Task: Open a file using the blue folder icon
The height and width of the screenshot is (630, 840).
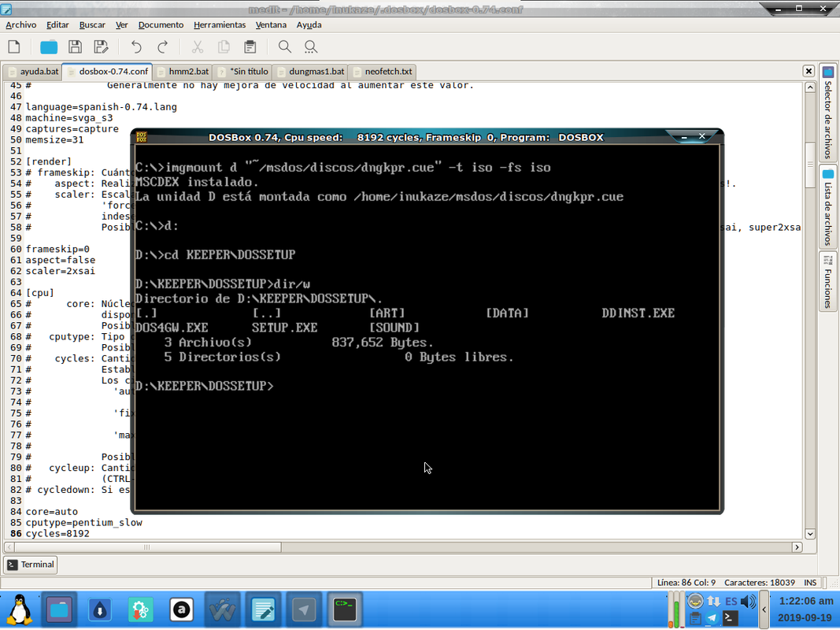Action: [x=49, y=47]
